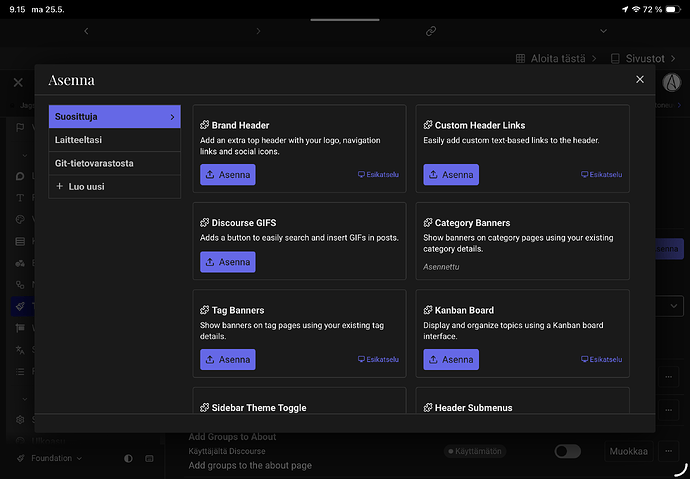Screen dimensions: 690x479
Task: Click the Suosittuja chevron arrow
Action: click(172, 117)
